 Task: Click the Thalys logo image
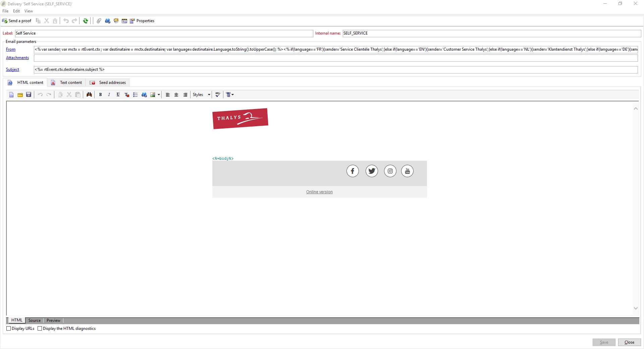click(x=240, y=118)
